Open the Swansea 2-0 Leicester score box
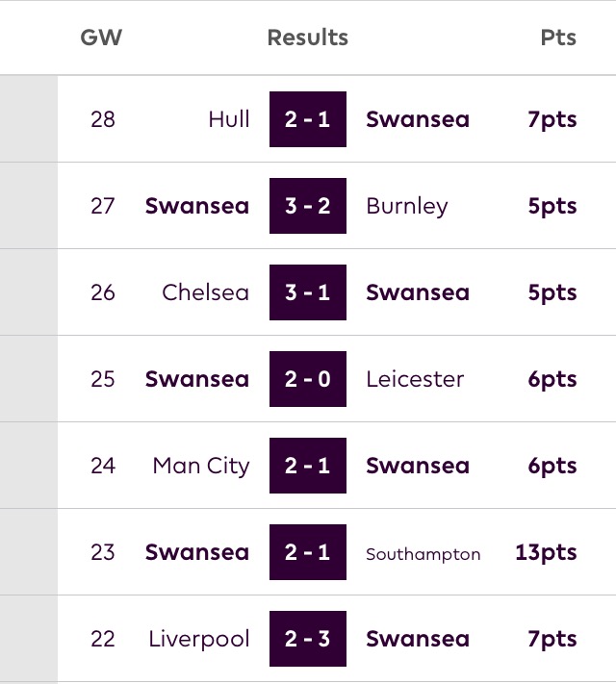This screenshot has height=684, width=616. (308, 379)
